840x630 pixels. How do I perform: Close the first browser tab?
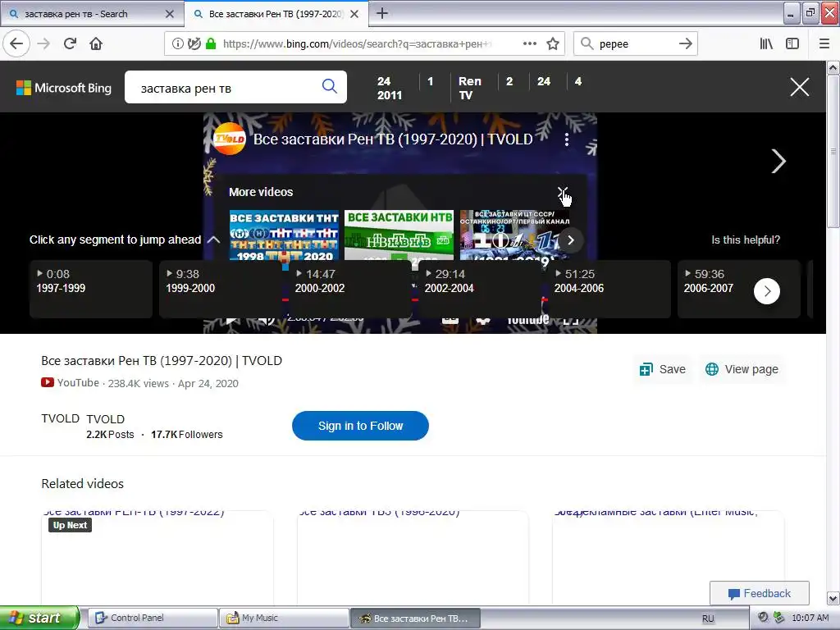170,14
